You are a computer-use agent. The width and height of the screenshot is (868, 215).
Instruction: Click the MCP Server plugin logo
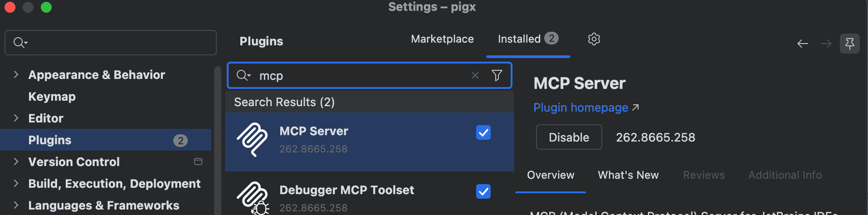pyautogui.click(x=252, y=139)
